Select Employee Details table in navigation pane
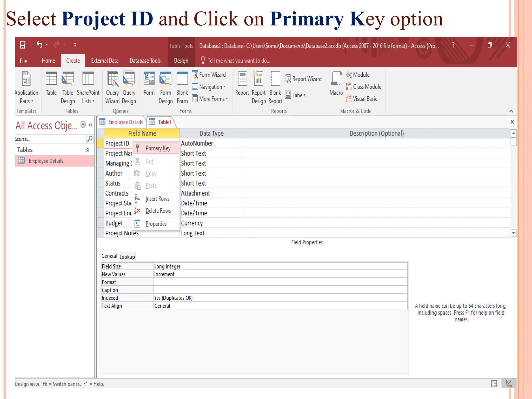 click(x=55, y=161)
